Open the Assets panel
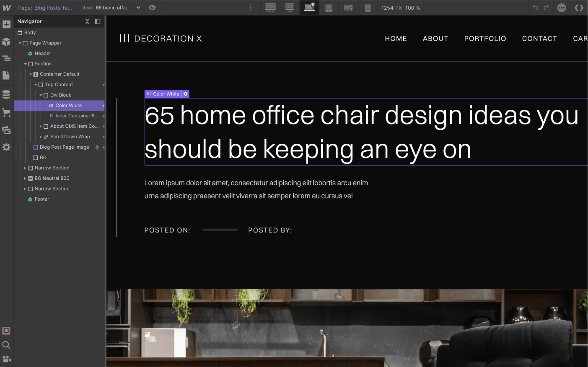588x367 pixels. (x=7, y=130)
